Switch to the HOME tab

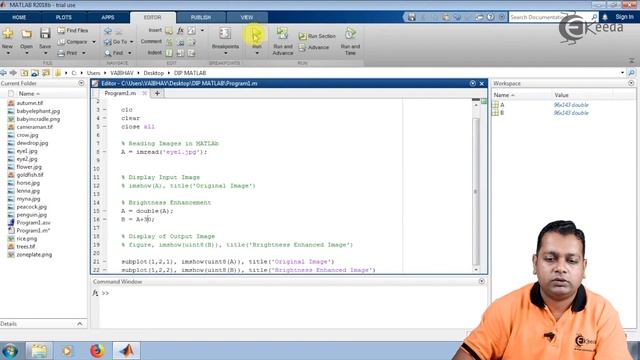[19, 18]
